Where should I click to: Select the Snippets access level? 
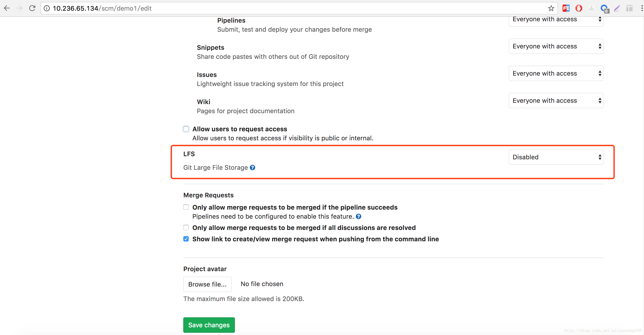[x=556, y=46]
